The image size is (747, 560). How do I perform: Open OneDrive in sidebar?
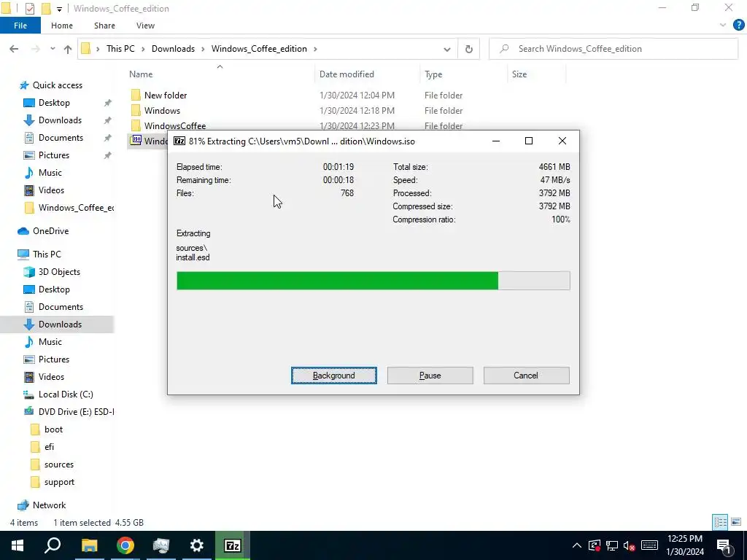click(x=50, y=231)
